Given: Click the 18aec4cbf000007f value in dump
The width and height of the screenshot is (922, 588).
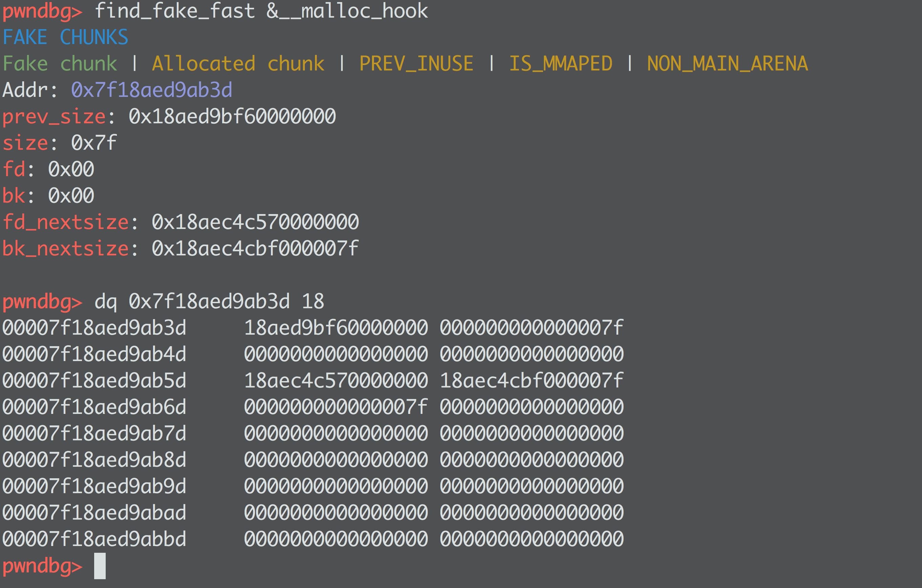Looking at the screenshot, I should pos(531,381).
